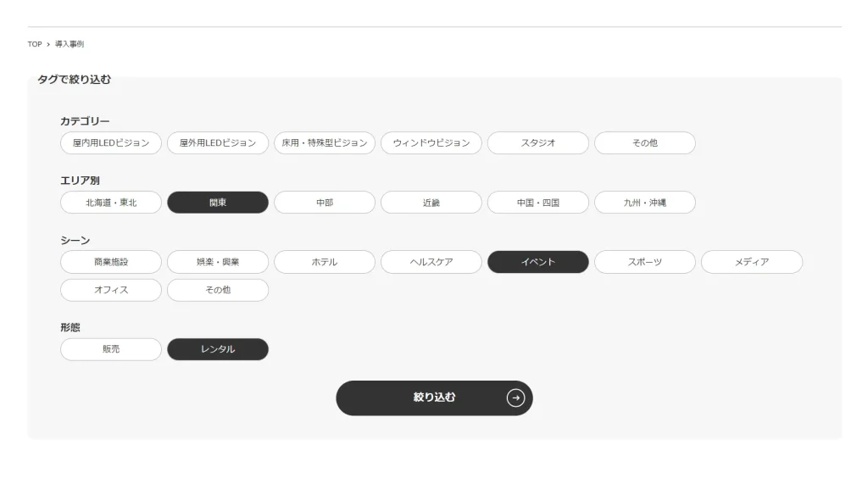
Task: Select the スポーツ scene tag
Action: click(x=645, y=262)
